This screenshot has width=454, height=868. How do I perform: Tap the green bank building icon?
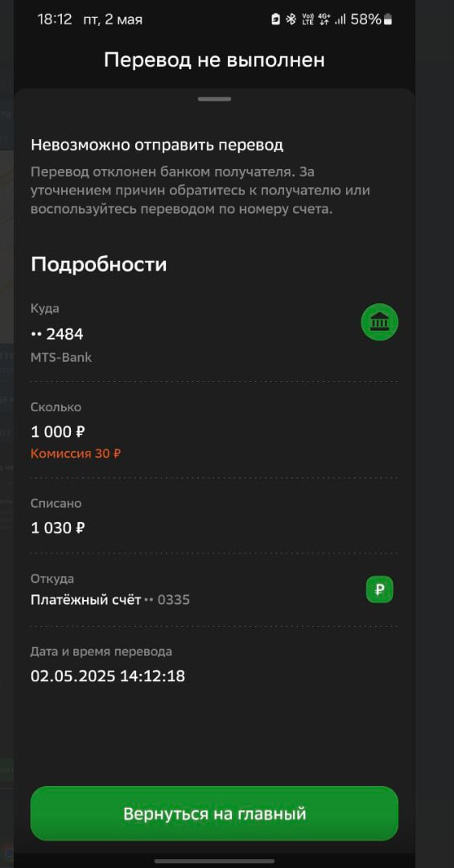[379, 322]
